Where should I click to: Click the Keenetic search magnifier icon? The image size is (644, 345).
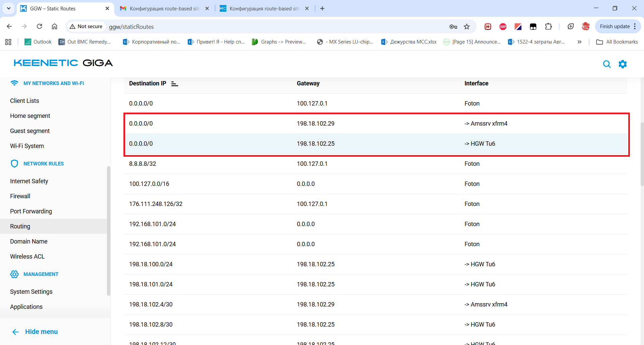(x=606, y=64)
